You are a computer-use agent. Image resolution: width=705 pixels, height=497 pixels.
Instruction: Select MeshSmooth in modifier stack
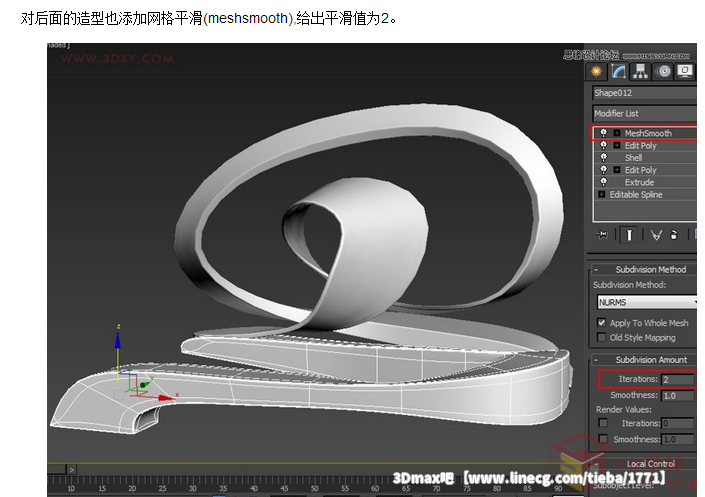click(x=648, y=133)
